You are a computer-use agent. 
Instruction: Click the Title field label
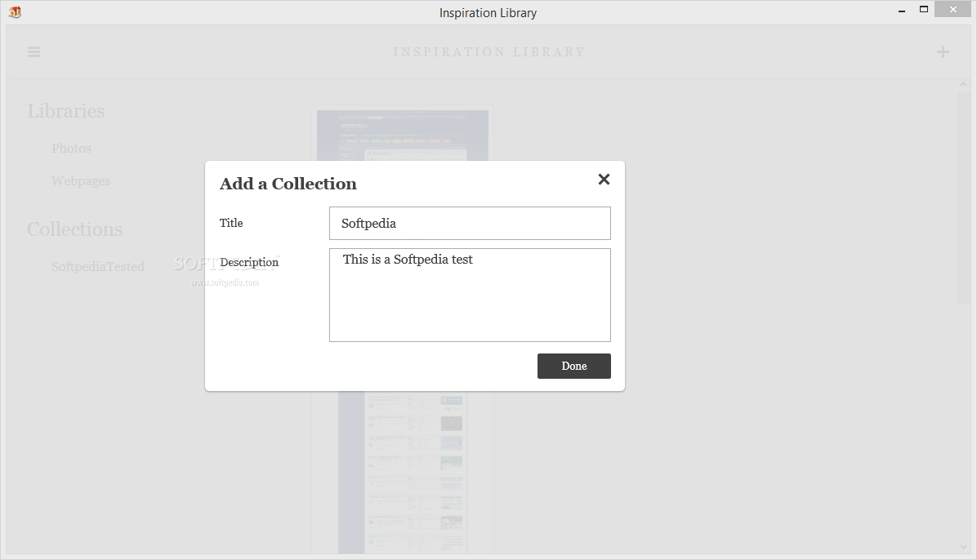pyautogui.click(x=231, y=223)
